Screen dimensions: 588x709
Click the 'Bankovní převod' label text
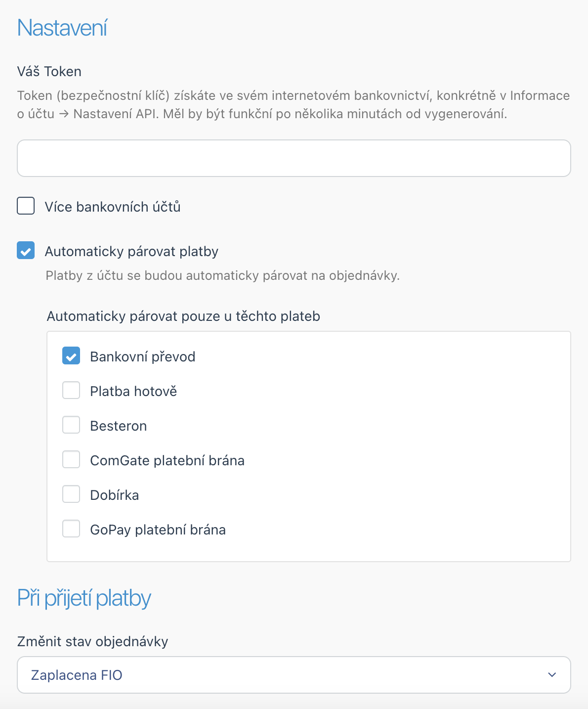pyautogui.click(x=142, y=356)
